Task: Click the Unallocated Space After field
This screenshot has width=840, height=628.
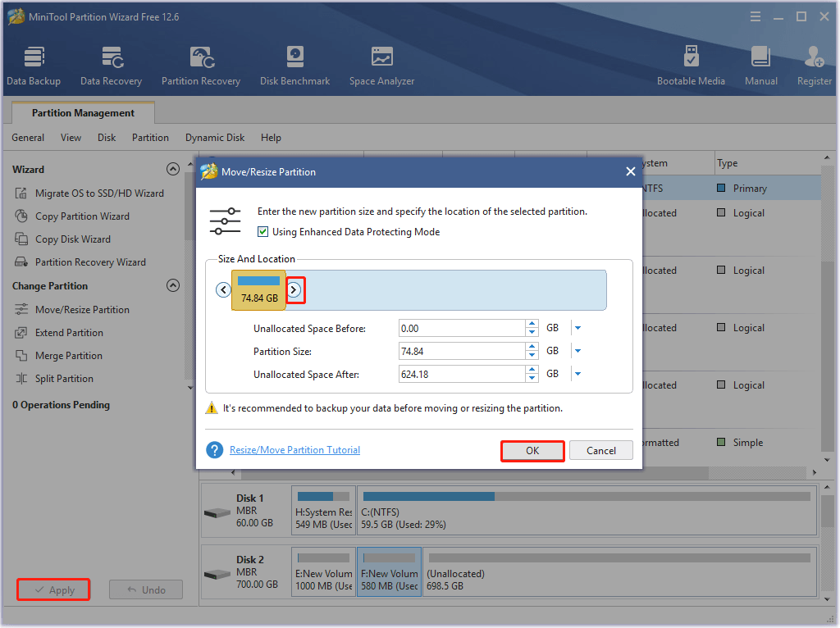Action: click(462, 374)
